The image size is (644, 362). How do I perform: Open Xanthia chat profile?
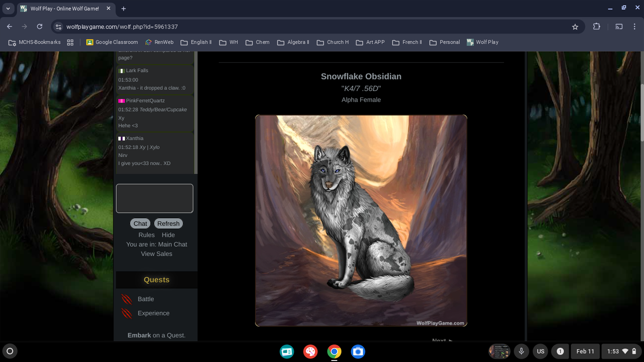tap(135, 139)
